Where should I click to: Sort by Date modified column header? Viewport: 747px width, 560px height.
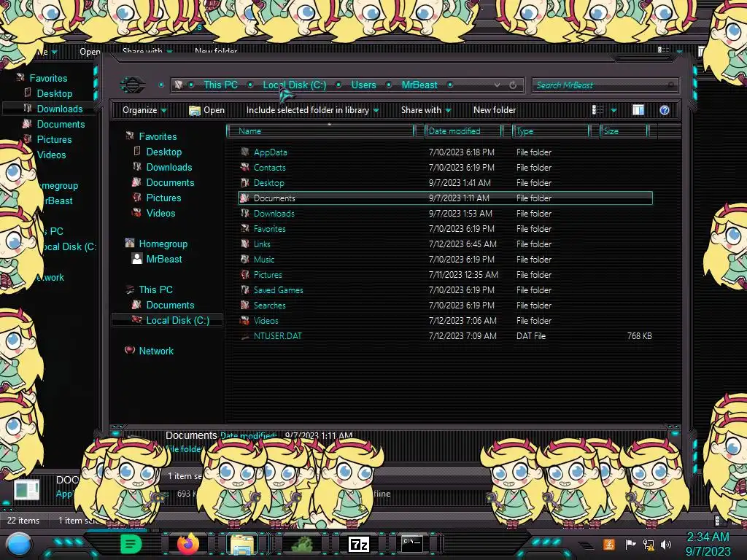tap(462, 131)
